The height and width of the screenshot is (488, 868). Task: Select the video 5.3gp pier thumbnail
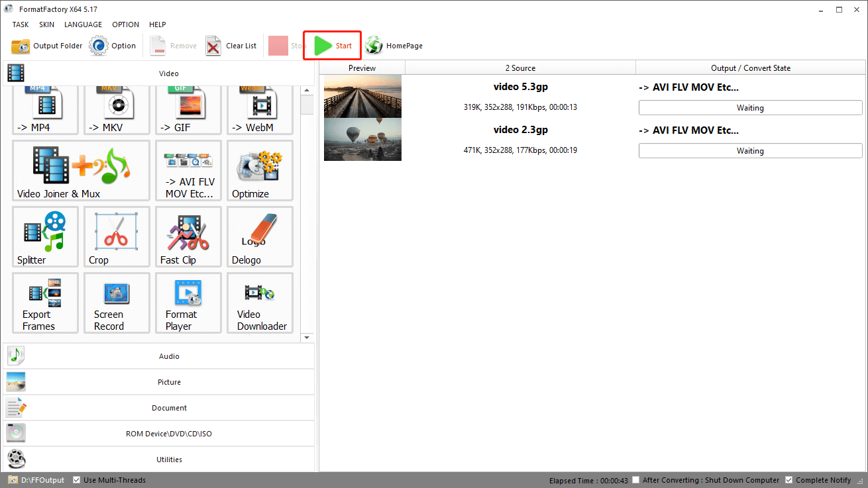[x=362, y=97]
